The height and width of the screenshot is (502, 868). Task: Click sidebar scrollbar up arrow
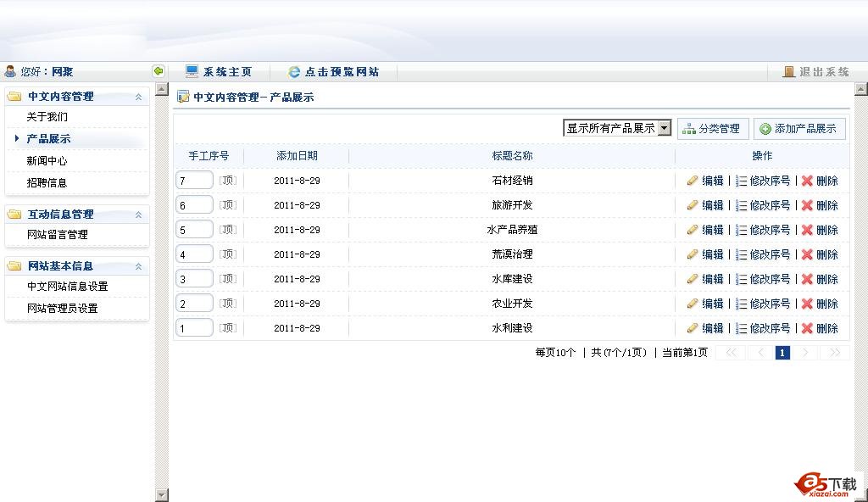click(162, 89)
